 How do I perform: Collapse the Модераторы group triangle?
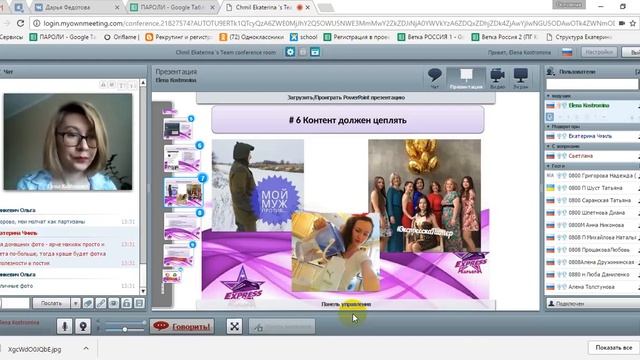click(549, 127)
